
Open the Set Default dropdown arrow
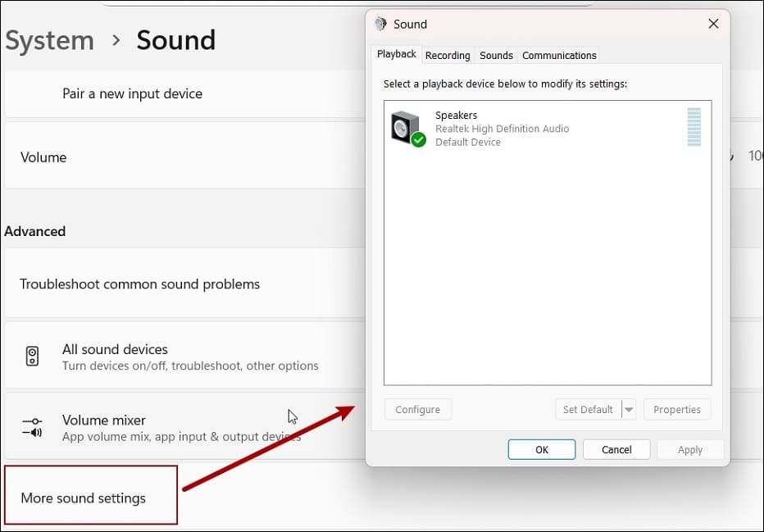(x=628, y=409)
